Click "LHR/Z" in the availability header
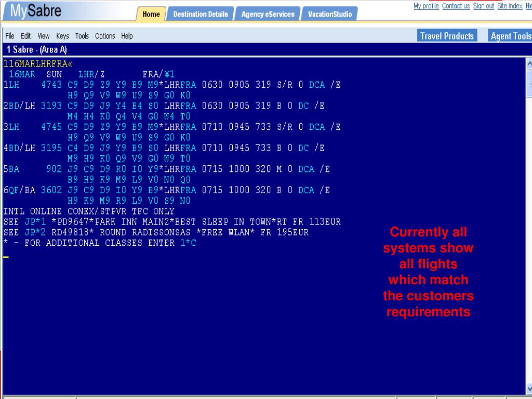Image resolution: width=532 pixels, height=399 pixels. pyautogui.click(x=91, y=74)
